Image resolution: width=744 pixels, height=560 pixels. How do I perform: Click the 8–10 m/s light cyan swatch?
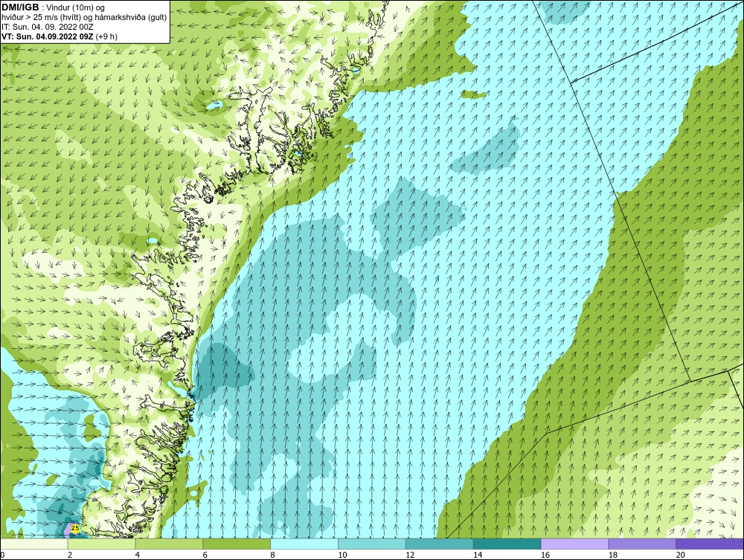304,544
